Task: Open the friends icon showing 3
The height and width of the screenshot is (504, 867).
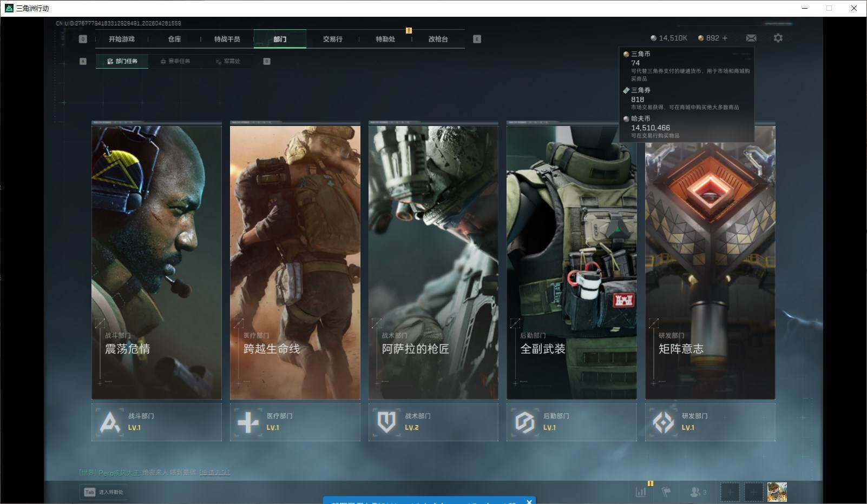Action: coord(698,492)
